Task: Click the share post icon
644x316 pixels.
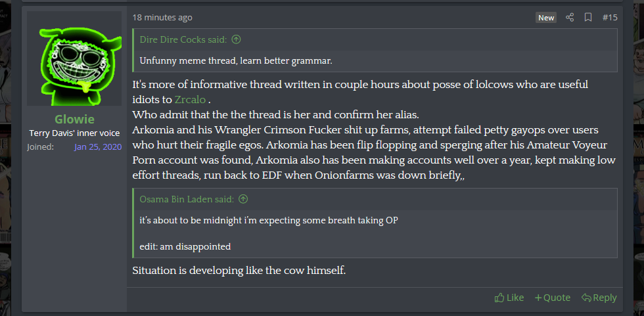Action: [570, 17]
